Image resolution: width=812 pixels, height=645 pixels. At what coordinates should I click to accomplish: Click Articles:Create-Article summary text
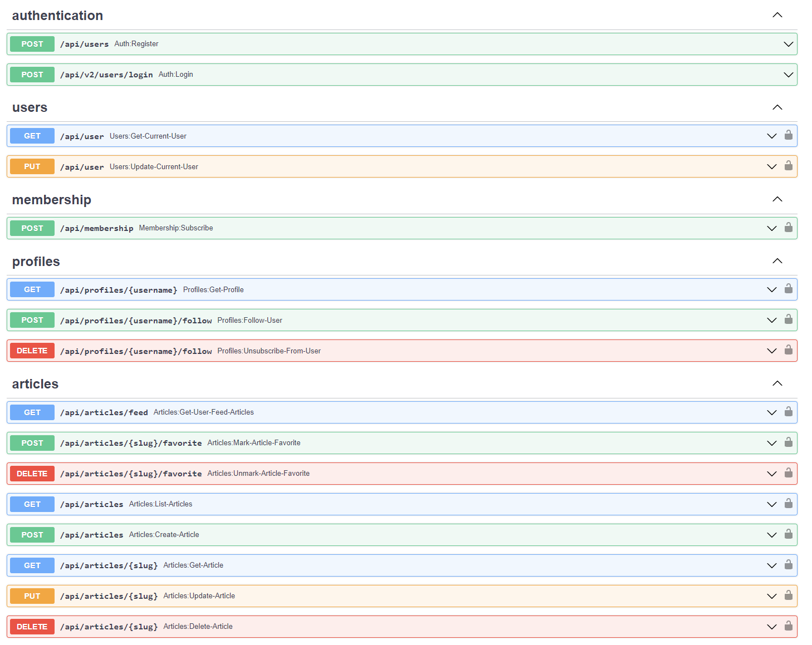pyautogui.click(x=164, y=534)
